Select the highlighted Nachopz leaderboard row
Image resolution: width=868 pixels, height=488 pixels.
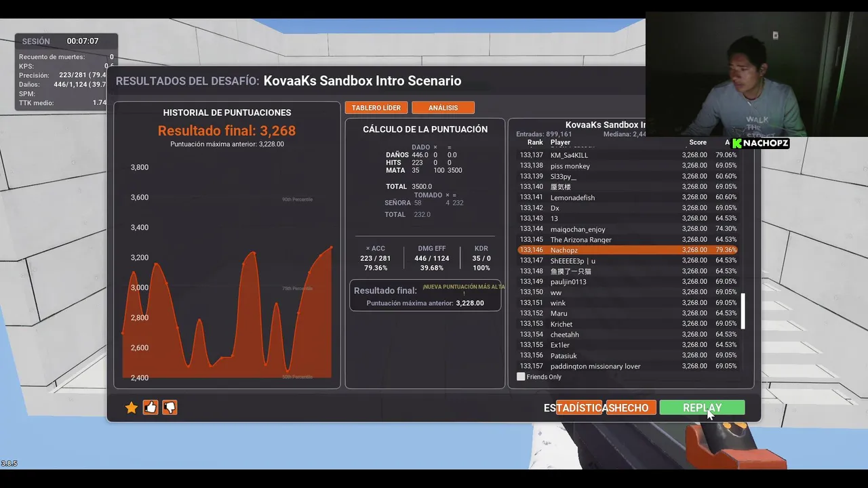pyautogui.click(x=627, y=250)
